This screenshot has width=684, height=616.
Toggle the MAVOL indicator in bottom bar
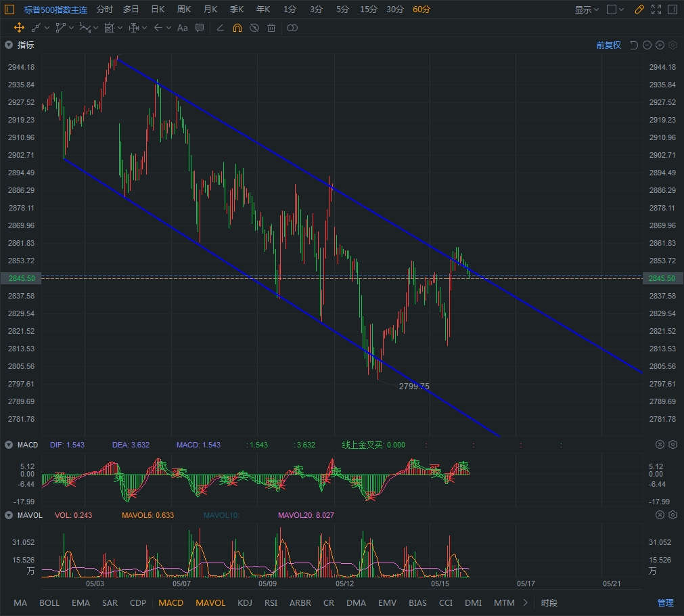210,603
